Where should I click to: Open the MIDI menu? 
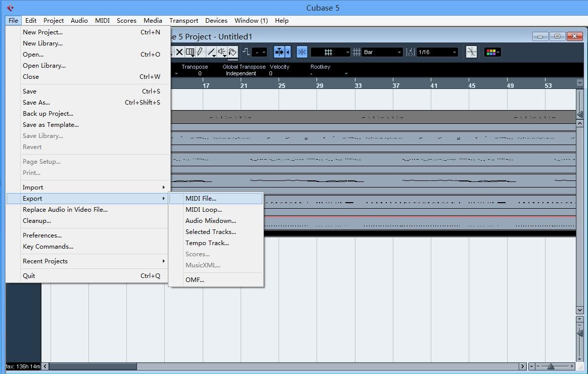click(x=102, y=21)
